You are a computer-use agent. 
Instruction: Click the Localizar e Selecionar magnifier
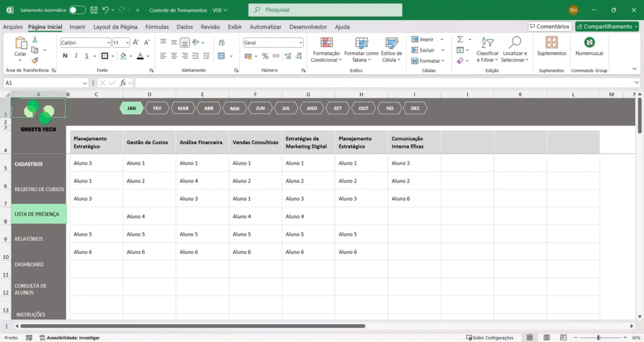515,43
